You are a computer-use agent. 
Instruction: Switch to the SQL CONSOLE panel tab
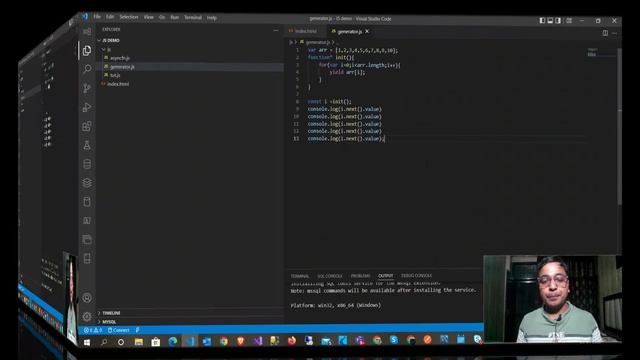click(x=330, y=276)
